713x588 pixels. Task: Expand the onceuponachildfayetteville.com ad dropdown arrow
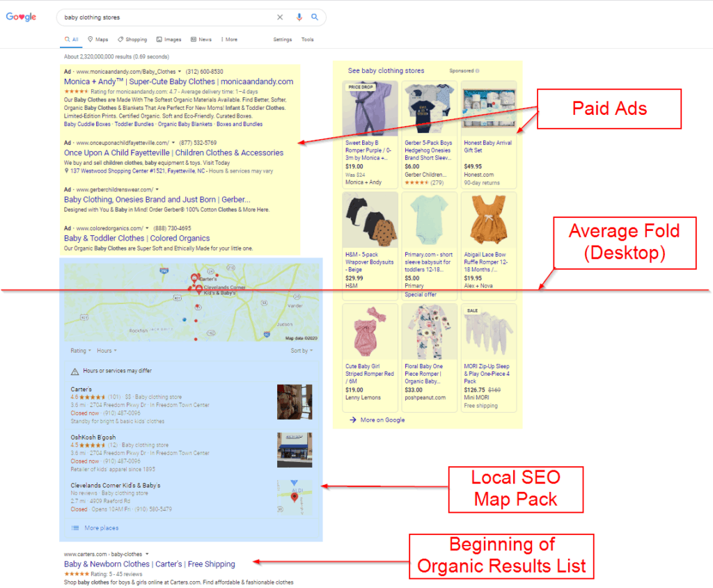[173, 143]
